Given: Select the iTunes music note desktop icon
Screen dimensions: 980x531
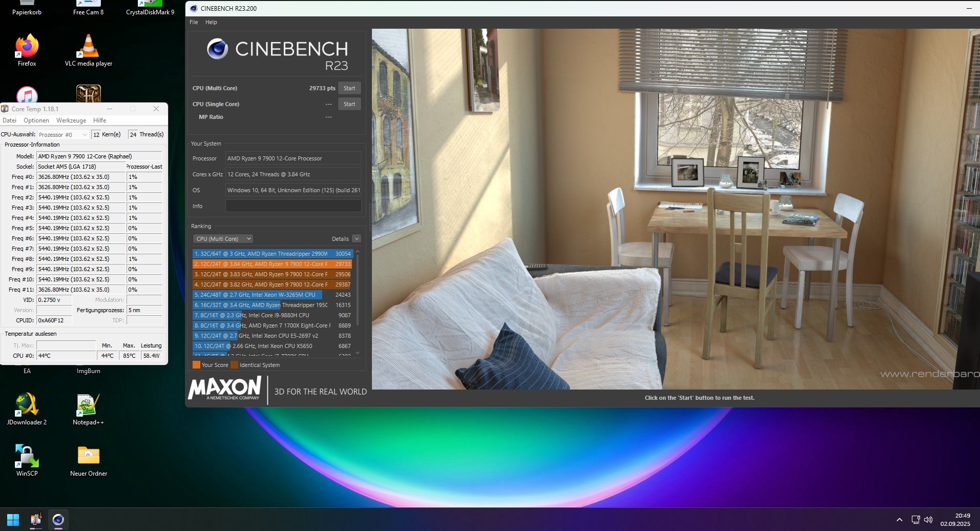Looking at the screenshot, I should pos(27,95).
